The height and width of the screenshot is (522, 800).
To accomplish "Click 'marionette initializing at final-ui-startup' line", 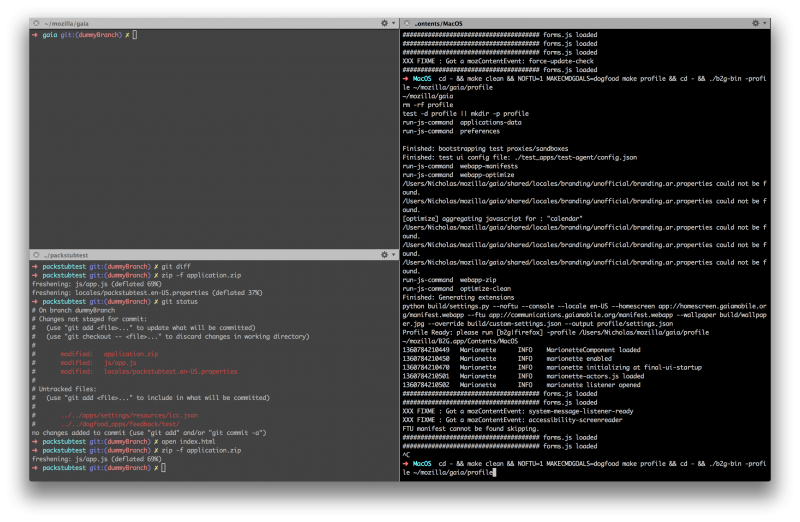I will [x=552, y=367].
